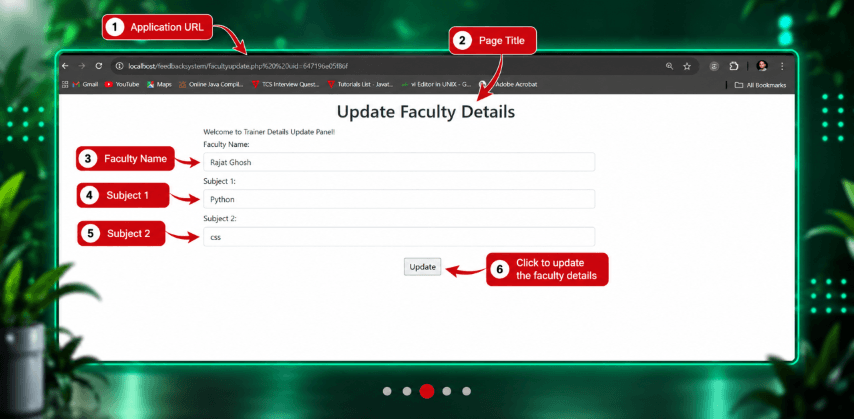Image resolution: width=854 pixels, height=419 pixels.
Task: Go to the first carousel slide dot
Action: [387, 391]
